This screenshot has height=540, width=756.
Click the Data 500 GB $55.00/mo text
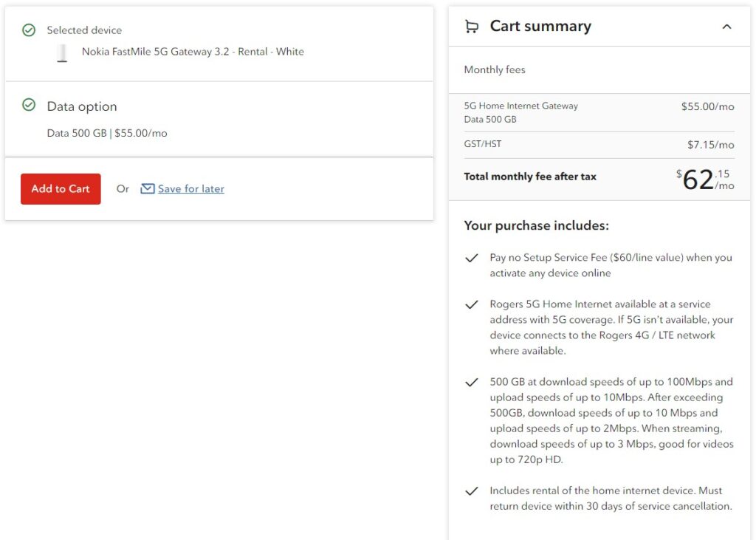coord(107,134)
